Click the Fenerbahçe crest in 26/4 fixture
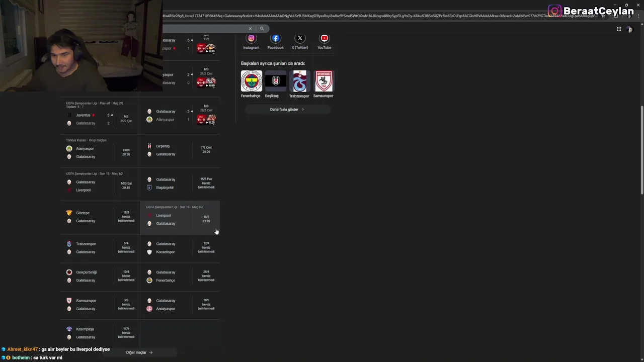644x362 pixels. (149, 280)
